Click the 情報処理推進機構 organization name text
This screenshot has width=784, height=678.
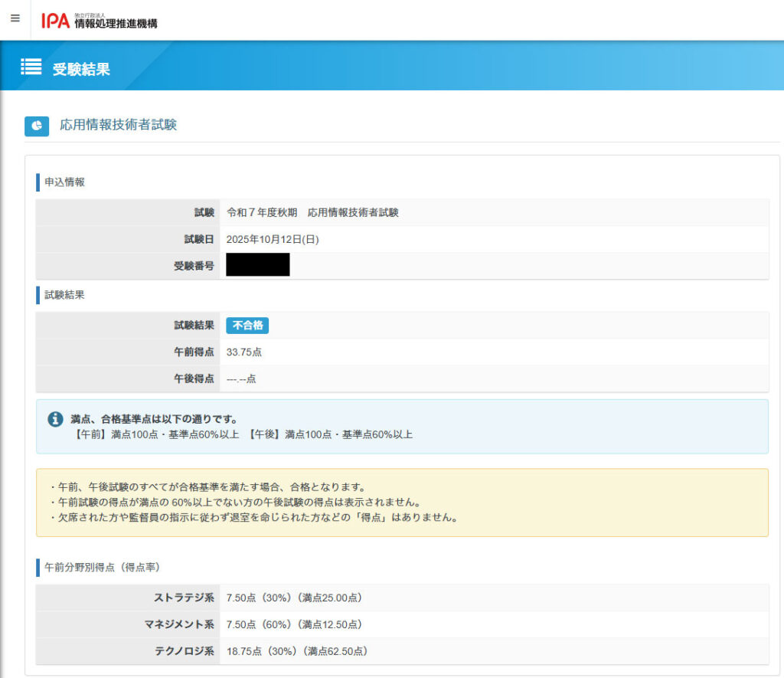[x=116, y=24]
